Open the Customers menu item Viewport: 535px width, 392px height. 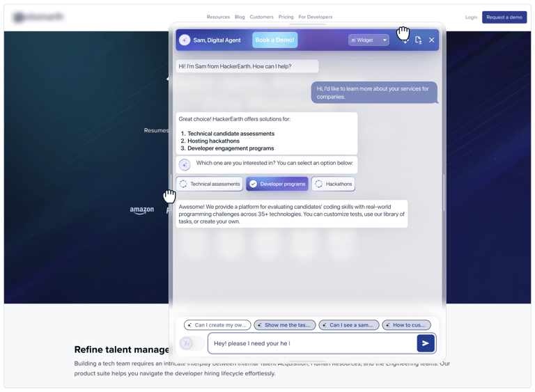point(261,17)
